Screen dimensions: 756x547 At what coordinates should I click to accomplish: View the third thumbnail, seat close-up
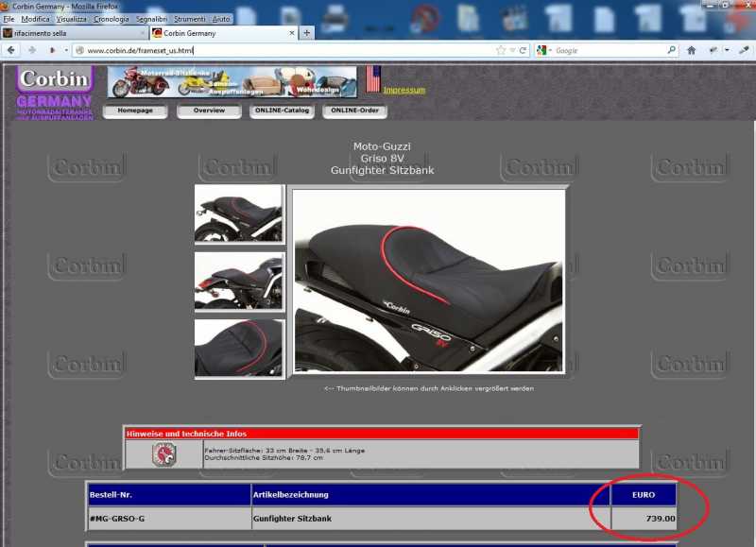click(239, 348)
